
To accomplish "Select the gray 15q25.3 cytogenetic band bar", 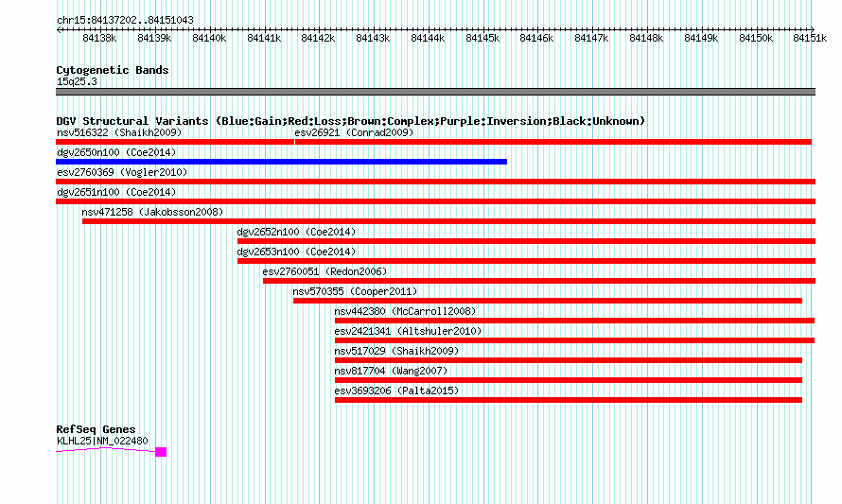I will pos(435,92).
